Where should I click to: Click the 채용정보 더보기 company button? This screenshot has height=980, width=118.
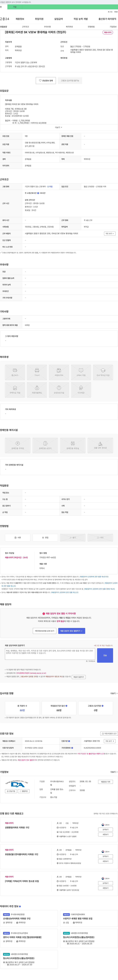105,782
